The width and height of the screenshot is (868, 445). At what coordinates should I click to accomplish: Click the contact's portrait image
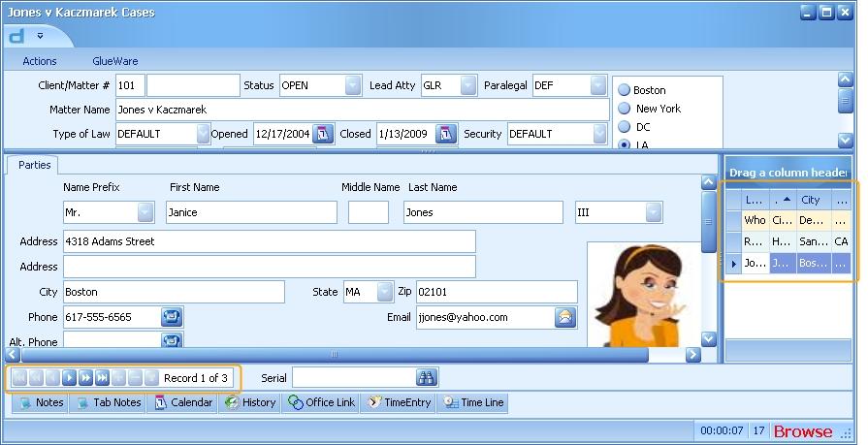pos(644,295)
